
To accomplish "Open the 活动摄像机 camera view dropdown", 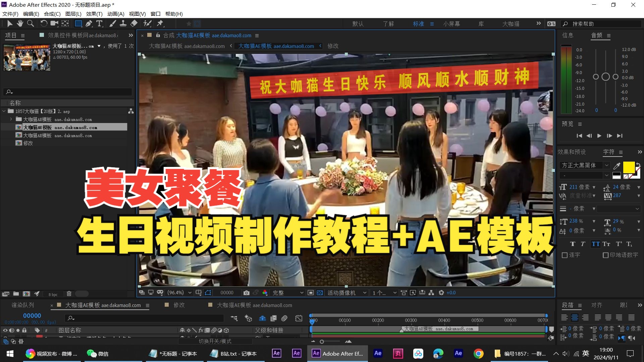I will click(x=347, y=293).
